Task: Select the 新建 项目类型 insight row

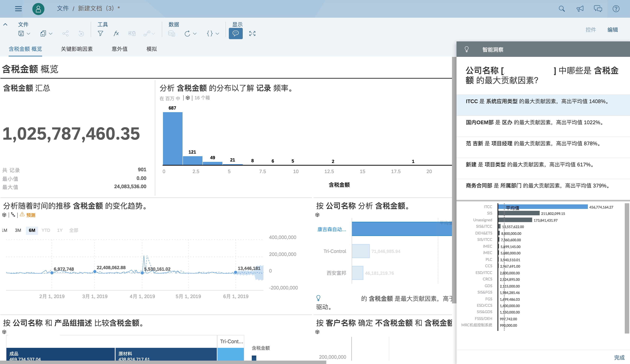Action: click(x=543, y=168)
